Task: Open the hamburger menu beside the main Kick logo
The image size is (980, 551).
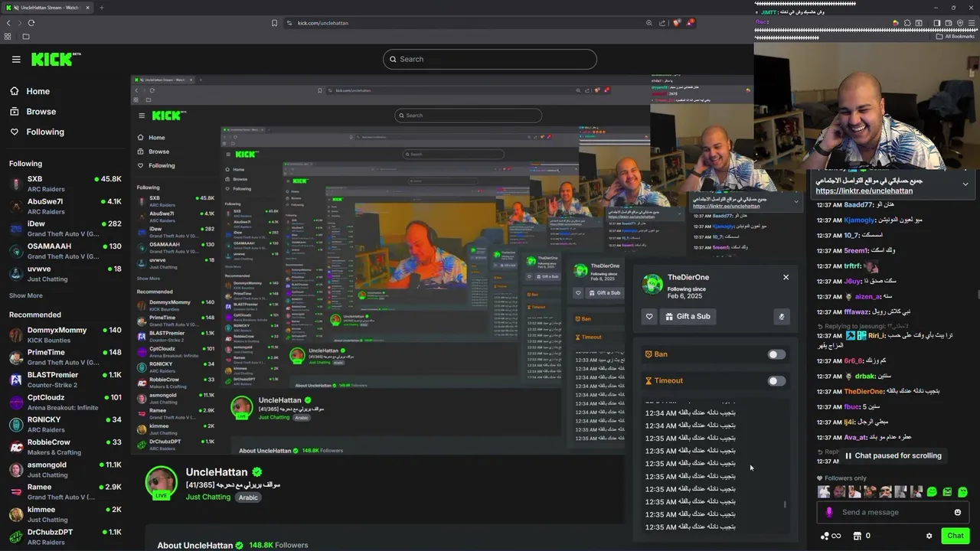Action: (x=16, y=59)
